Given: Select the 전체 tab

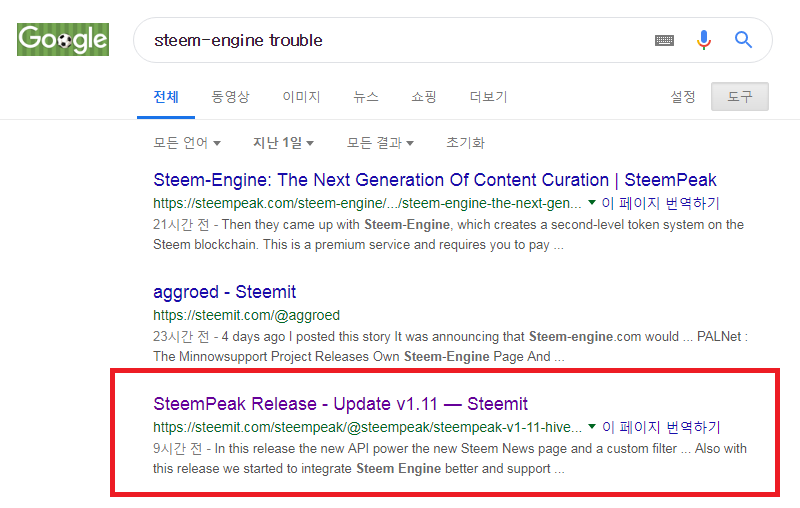Looking at the screenshot, I should tap(166, 96).
